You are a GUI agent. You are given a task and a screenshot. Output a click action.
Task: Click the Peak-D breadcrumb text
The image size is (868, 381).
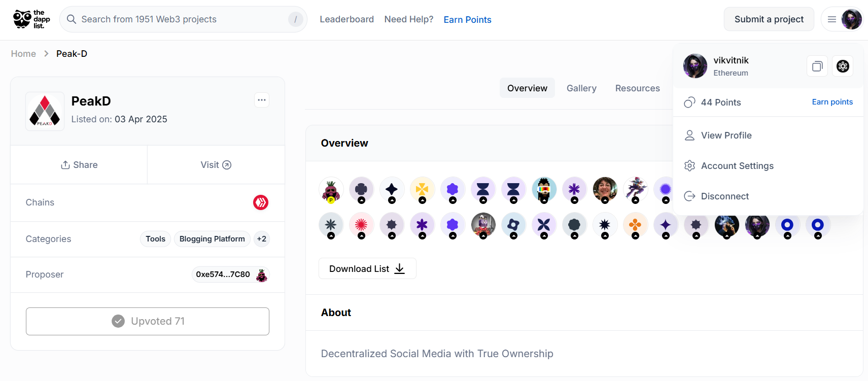(x=72, y=54)
